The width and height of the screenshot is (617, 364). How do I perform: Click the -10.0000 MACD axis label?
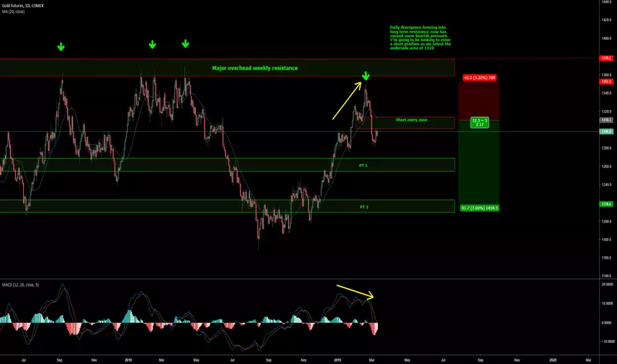[607, 341]
